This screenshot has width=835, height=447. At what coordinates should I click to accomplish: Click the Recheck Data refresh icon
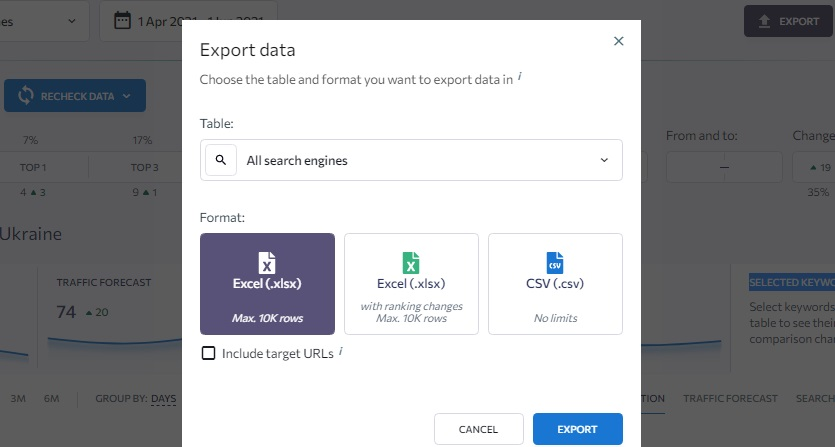[x=26, y=96]
